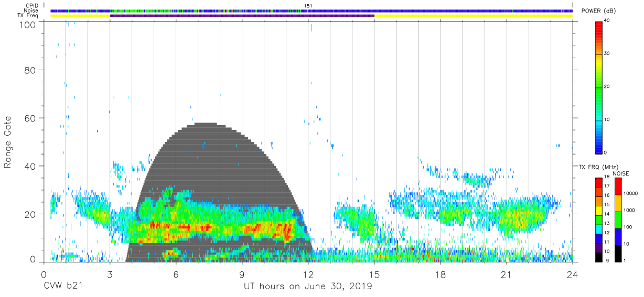Click x-axis tick label 9
The image size is (644, 297).
[x=242, y=274]
